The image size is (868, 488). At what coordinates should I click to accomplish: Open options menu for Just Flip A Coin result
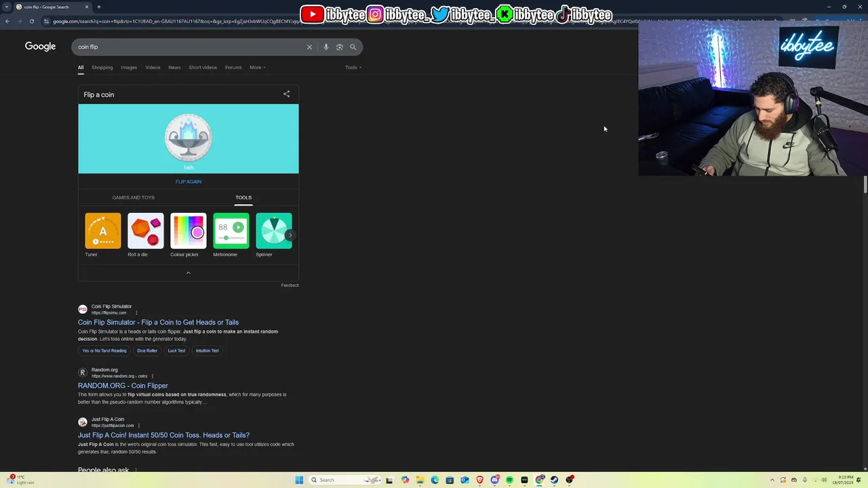(139, 426)
